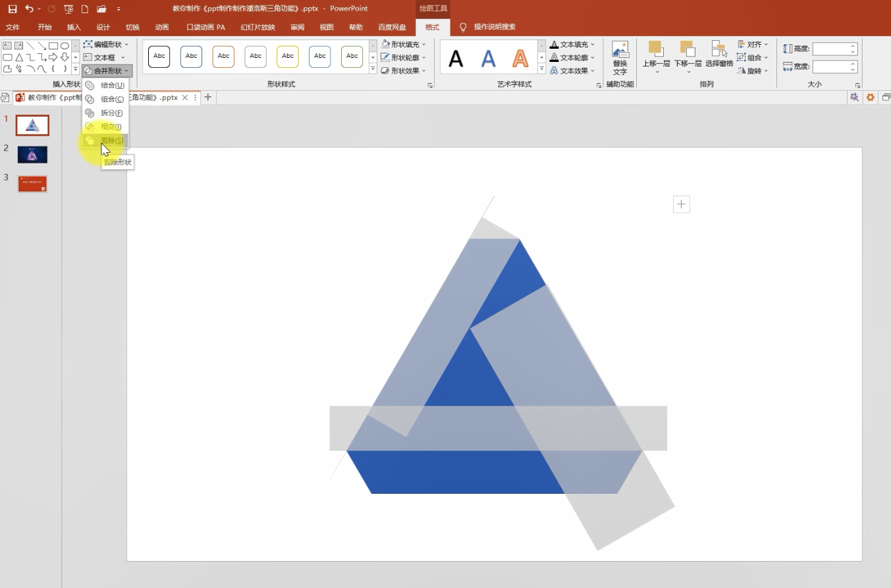Choose the yellow outline Abc shape style

288,57
